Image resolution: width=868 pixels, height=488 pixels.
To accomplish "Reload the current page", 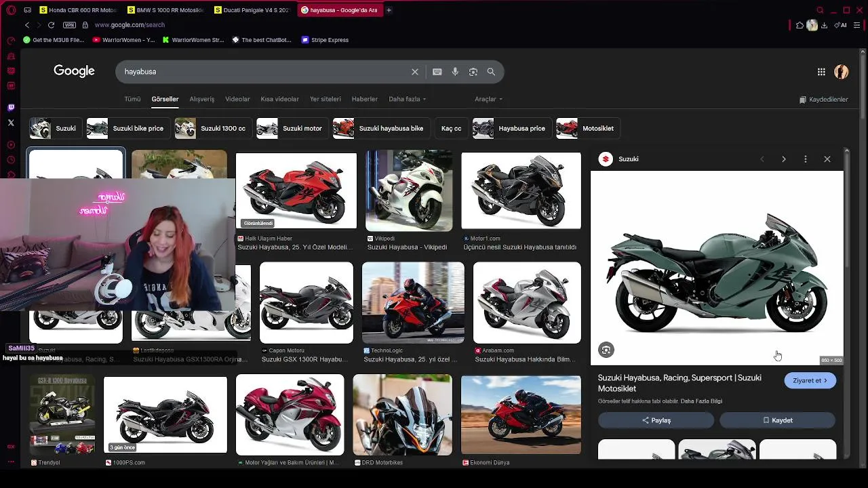I will click(x=51, y=25).
